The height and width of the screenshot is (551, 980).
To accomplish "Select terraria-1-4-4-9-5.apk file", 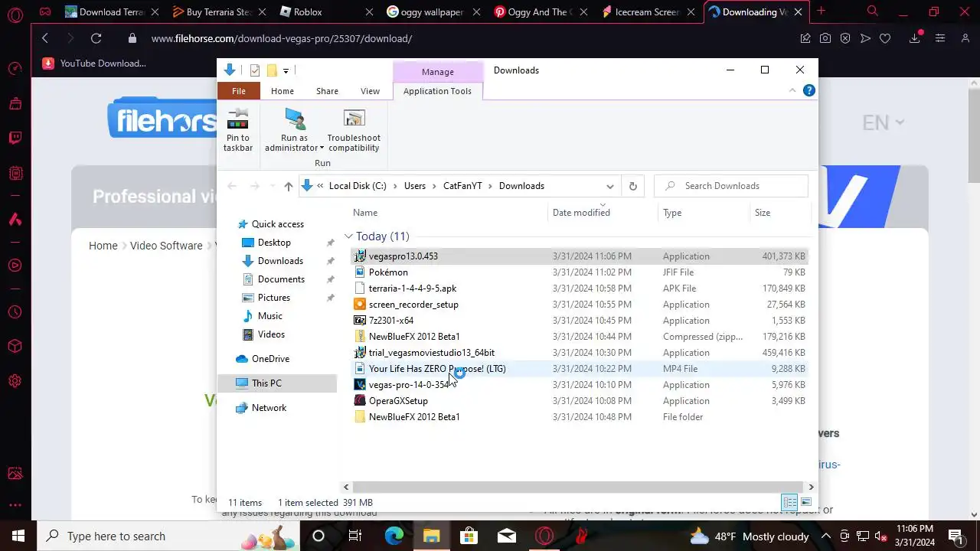I will pos(412,289).
